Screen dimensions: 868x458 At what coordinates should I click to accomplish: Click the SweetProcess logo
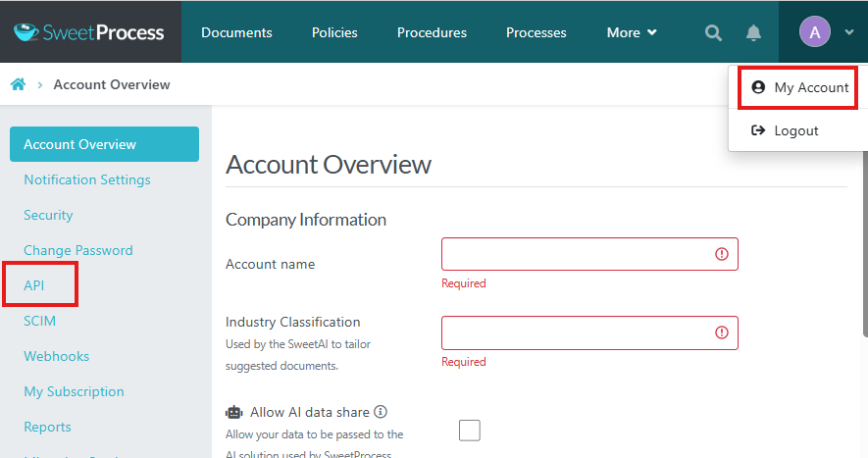point(90,32)
